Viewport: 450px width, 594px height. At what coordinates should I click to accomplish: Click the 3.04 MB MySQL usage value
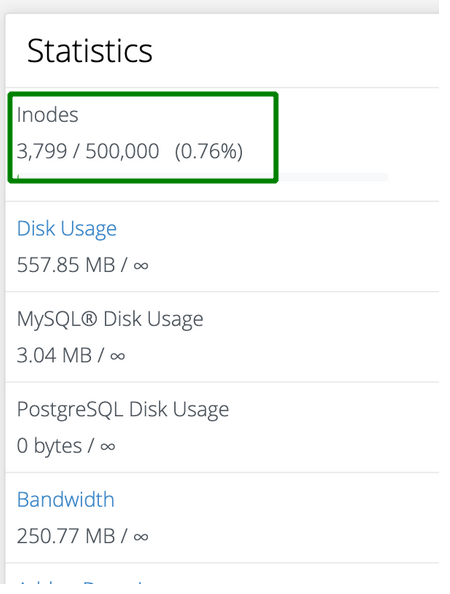(x=54, y=355)
